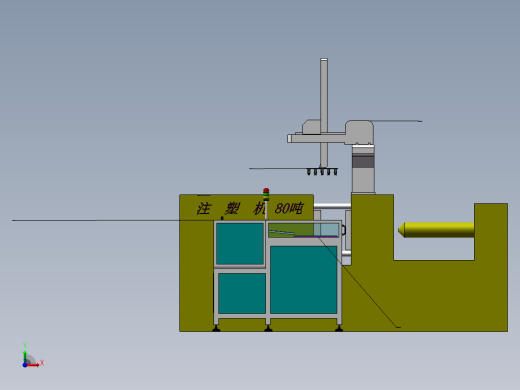Select the middle black leveling foot

[268, 329]
